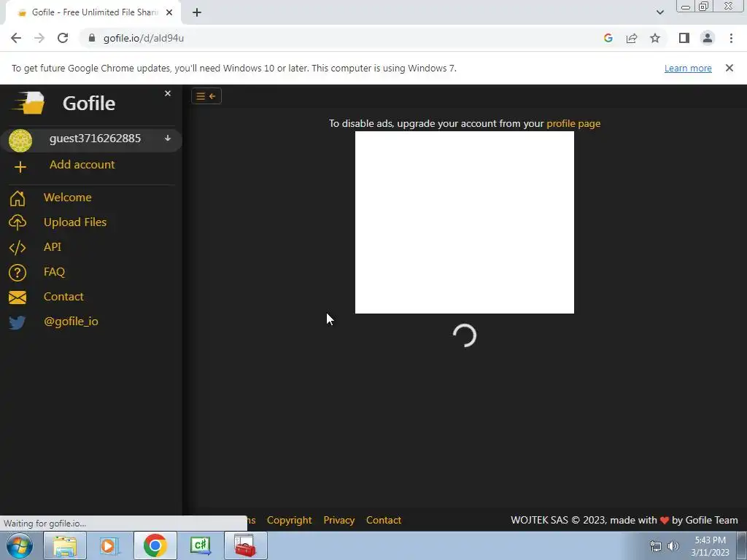
Task: Expand the tab search chevron
Action: click(x=659, y=12)
